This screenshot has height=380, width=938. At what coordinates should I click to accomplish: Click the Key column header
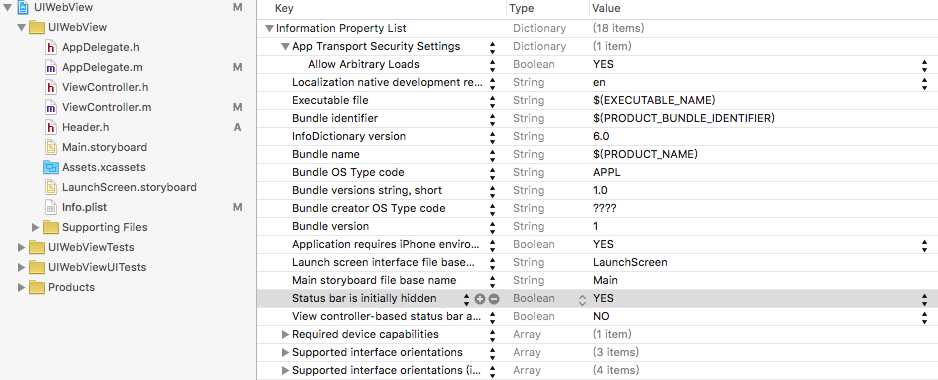284,8
